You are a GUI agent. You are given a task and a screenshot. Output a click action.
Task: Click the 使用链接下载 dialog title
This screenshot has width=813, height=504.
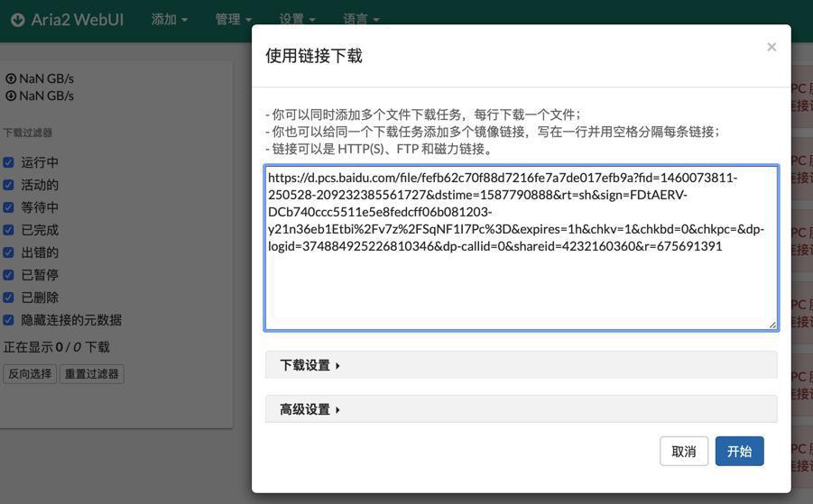[x=314, y=56]
